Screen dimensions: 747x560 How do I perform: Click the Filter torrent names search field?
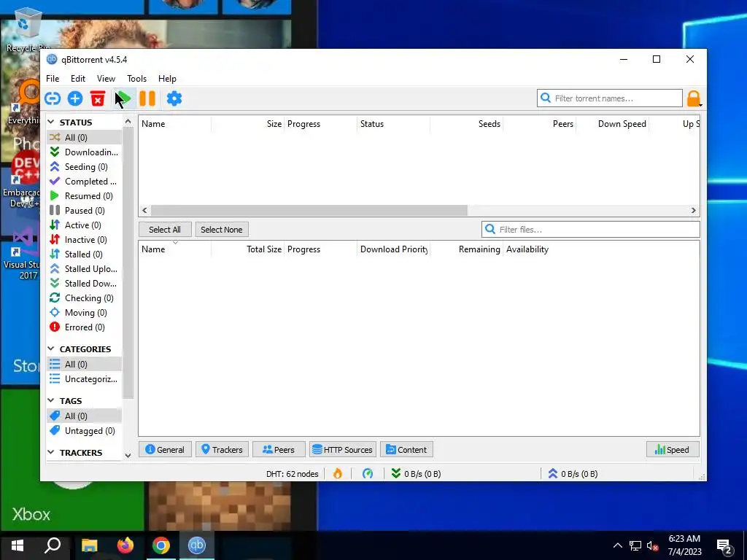(x=610, y=98)
